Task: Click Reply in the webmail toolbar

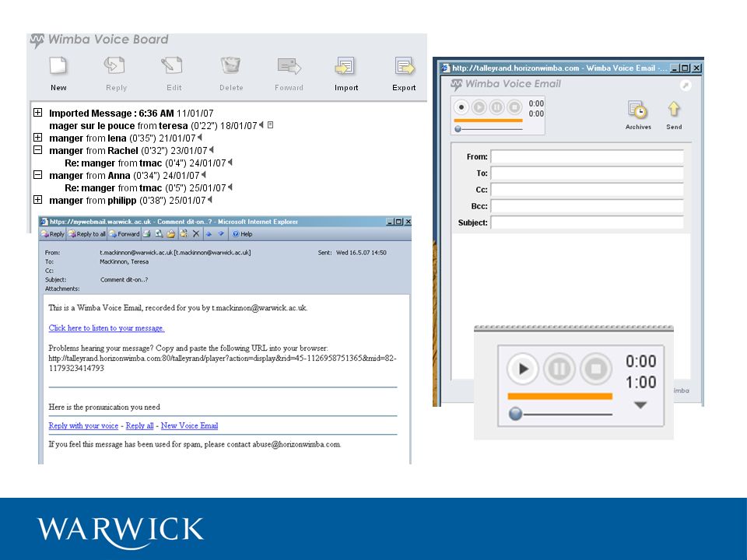Action: (x=53, y=234)
